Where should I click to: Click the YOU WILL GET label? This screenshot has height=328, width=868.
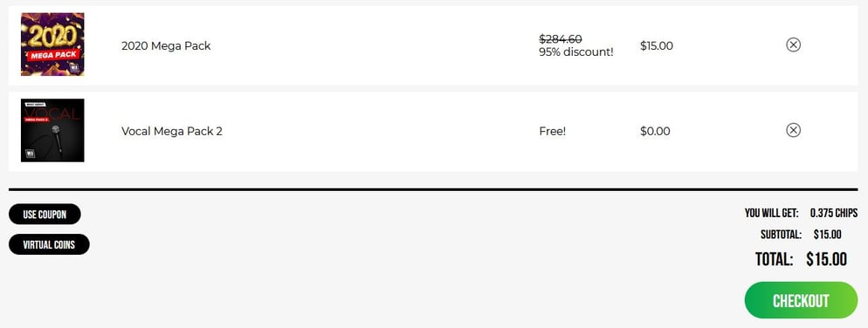(772, 213)
